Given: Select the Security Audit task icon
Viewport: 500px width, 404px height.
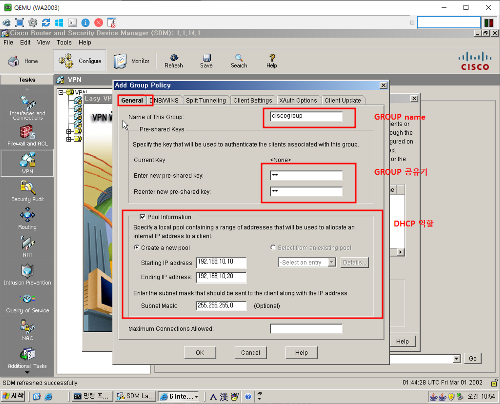Looking at the screenshot, I should pos(27,191).
